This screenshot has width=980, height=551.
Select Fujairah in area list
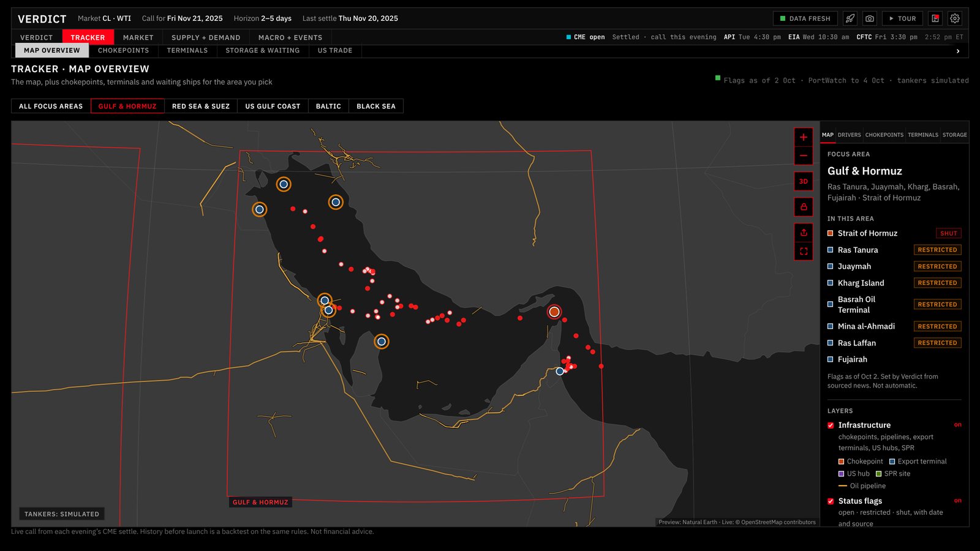tap(894, 359)
